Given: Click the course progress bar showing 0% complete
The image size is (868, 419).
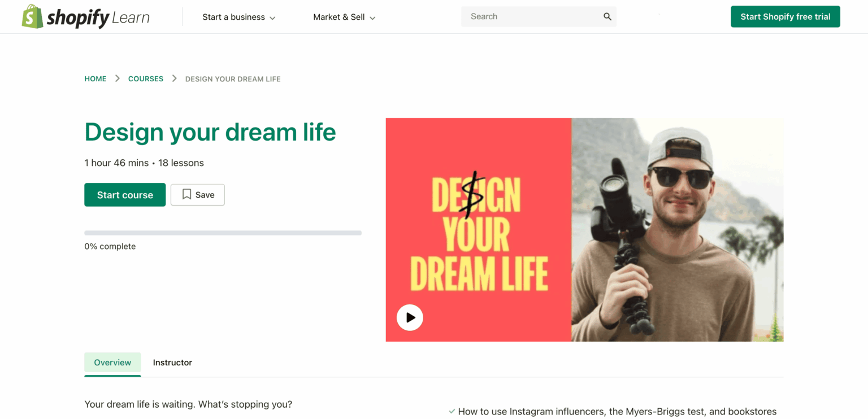Looking at the screenshot, I should tap(223, 232).
